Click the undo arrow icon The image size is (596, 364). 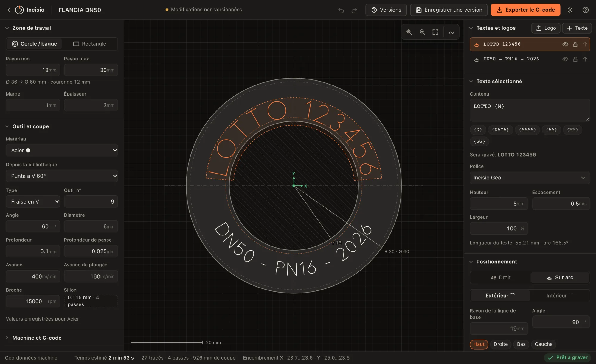[x=341, y=10]
